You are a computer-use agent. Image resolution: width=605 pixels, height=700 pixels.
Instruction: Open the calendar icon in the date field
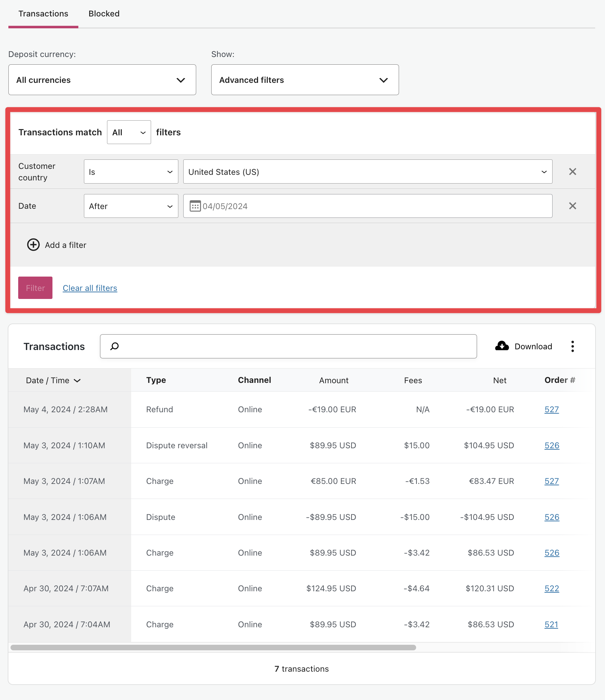[195, 206]
